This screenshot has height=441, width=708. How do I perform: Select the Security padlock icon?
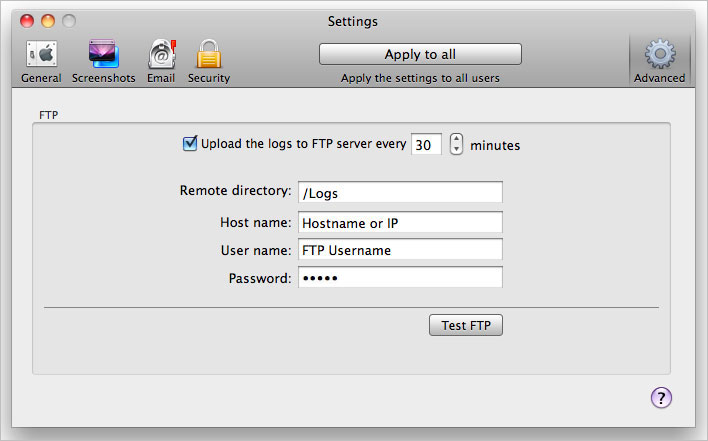(x=209, y=54)
